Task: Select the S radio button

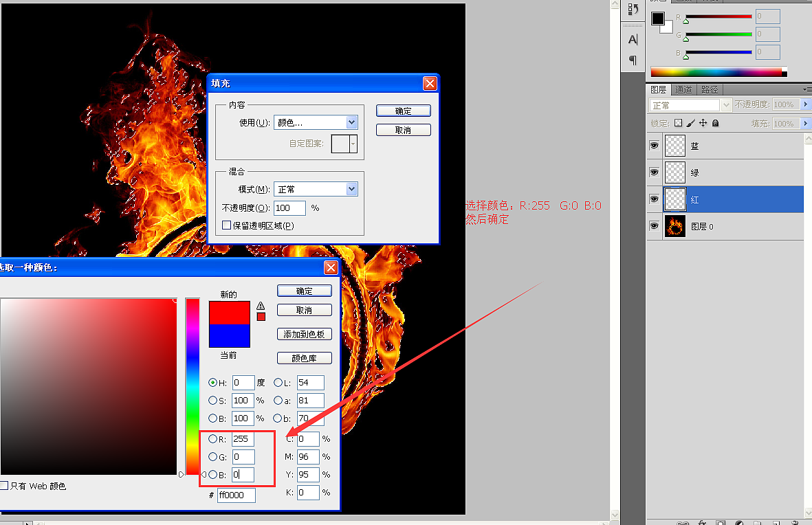Action: click(213, 400)
